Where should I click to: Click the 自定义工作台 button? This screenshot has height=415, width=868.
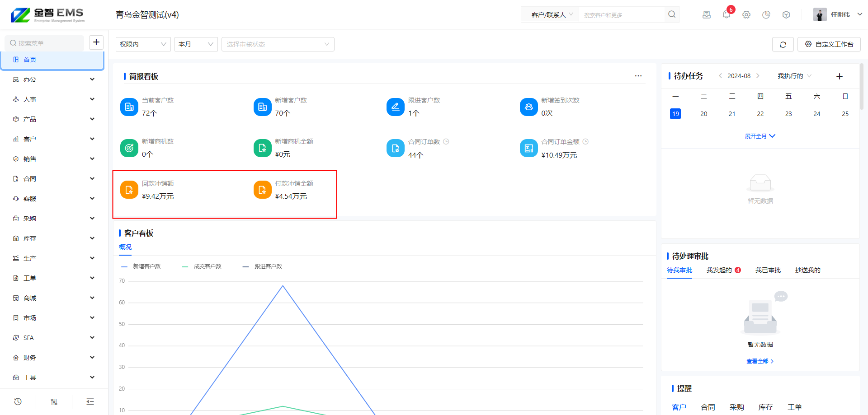(x=829, y=44)
